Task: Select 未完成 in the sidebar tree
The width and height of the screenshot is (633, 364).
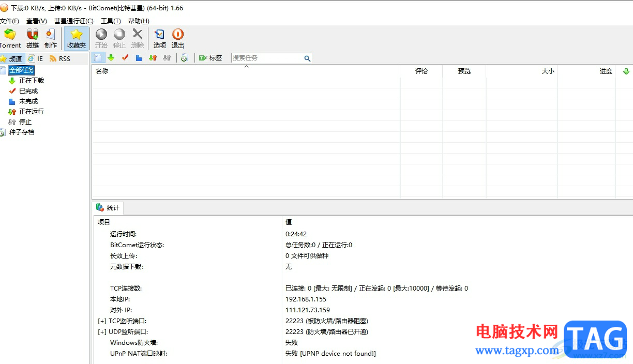Action: [x=28, y=101]
